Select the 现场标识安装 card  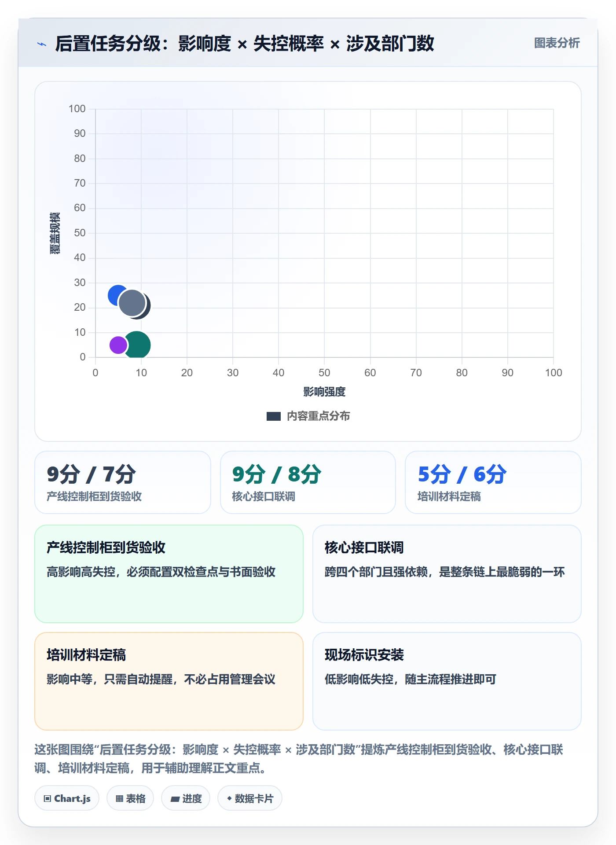click(x=447, y=681)
